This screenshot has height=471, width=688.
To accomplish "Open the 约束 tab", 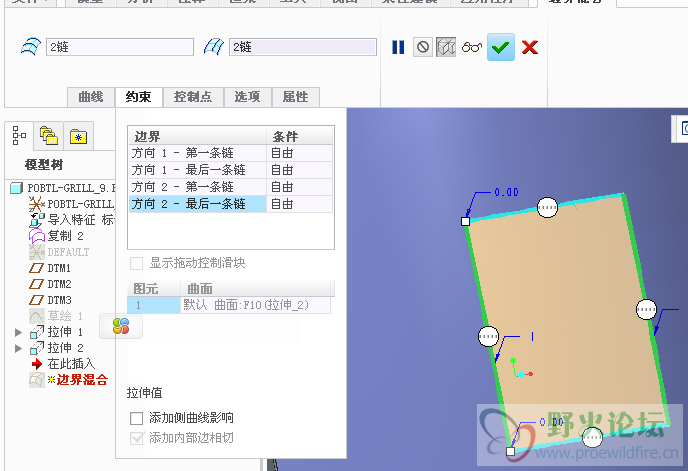I will point(139,97).
